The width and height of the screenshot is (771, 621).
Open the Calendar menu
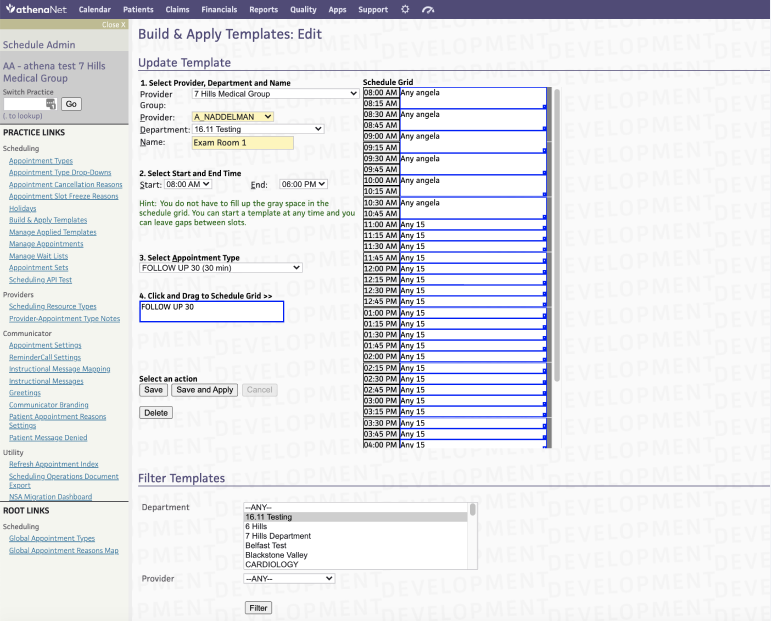[x=94, y=9]
